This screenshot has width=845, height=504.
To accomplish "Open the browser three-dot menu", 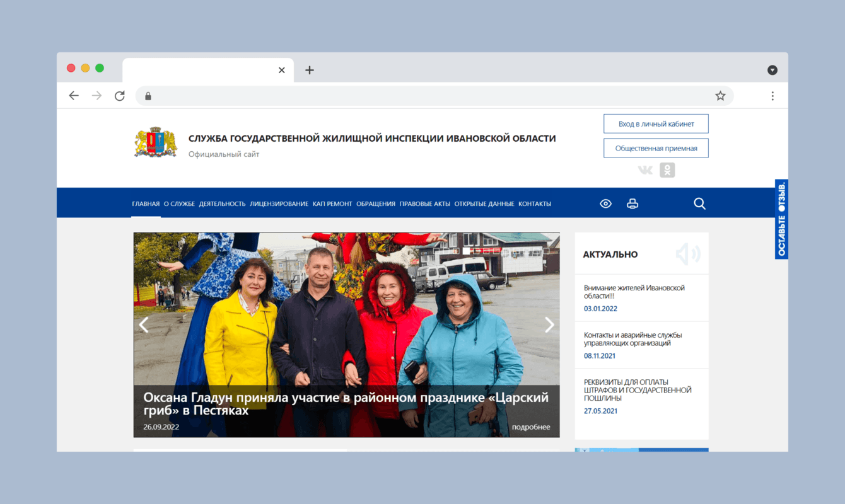I will coord(772,96).
